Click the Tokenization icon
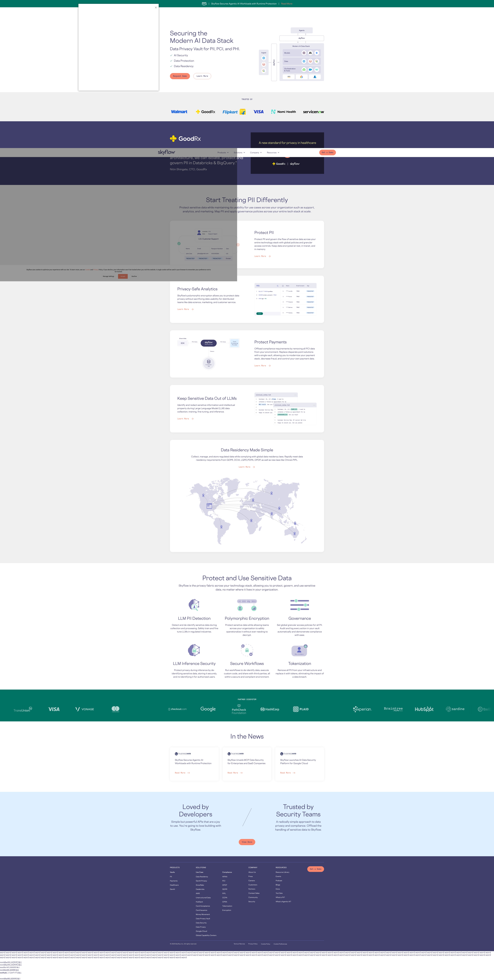Screen dimensions: 494x980 click(x=300, y=650)
